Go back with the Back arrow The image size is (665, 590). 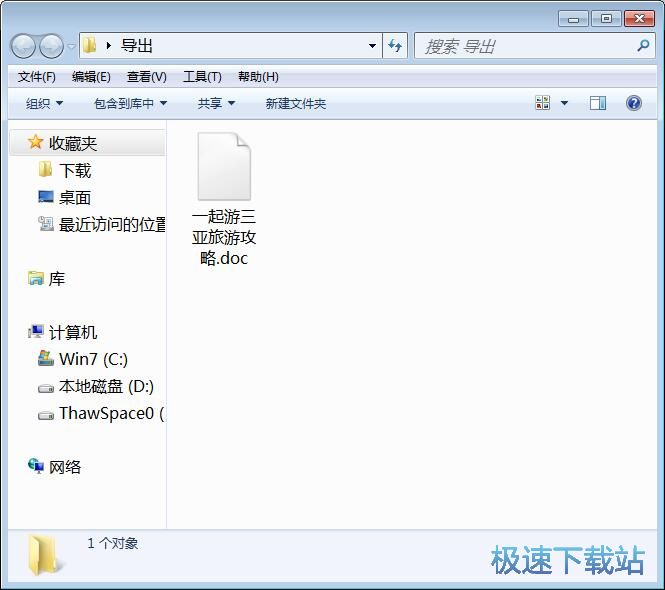pyautogui.click(x=23, y=46)
